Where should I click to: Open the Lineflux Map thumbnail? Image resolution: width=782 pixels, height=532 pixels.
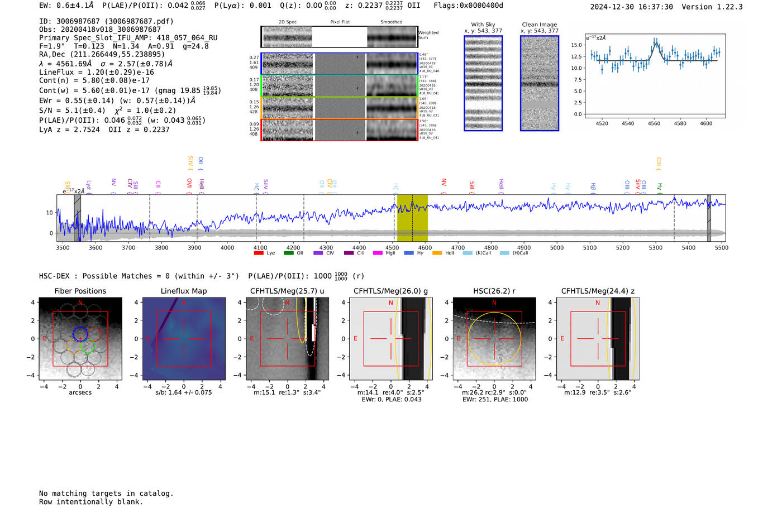pyautogui.click(x=184, y=338)
